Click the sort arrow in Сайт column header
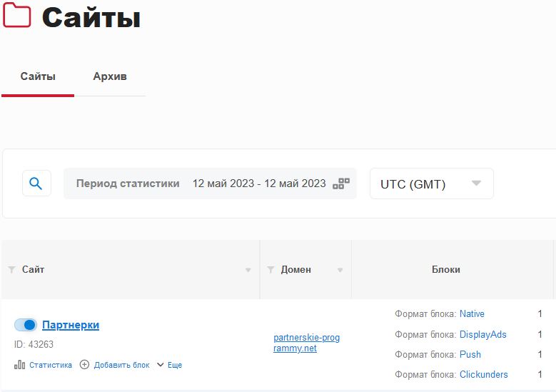 click(x=248, y=270)
